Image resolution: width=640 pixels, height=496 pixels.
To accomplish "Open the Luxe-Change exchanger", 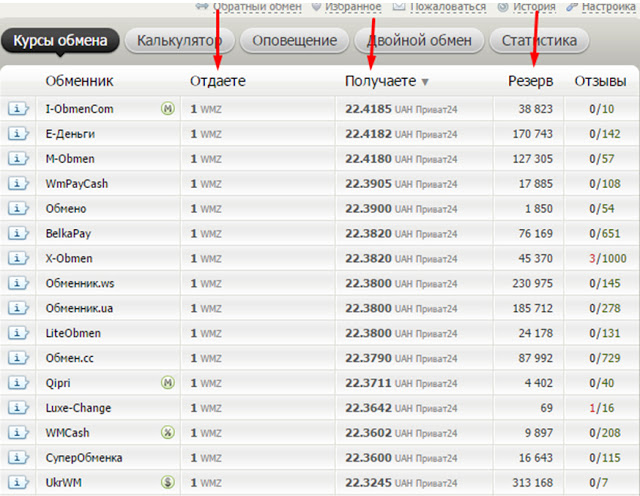I will (78, 408).
